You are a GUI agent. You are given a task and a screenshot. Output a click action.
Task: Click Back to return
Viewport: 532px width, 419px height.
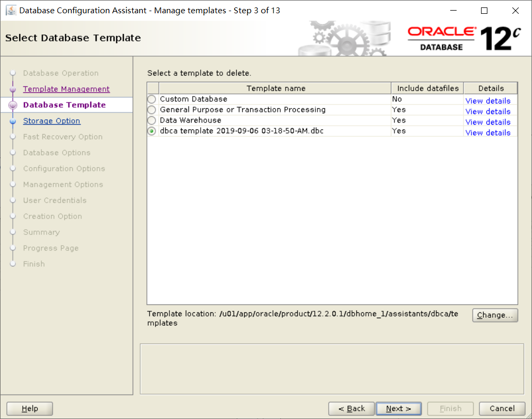(351, 408)
